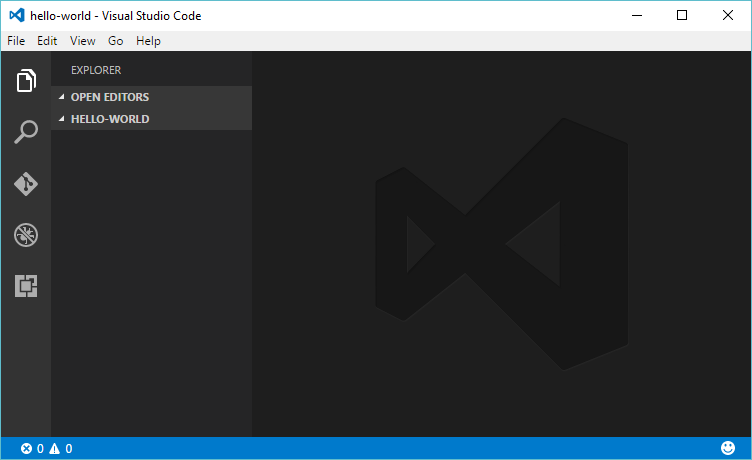Viewport: 752px width, 460px height.
Task: Open the File menu
Action: point(16,41)
